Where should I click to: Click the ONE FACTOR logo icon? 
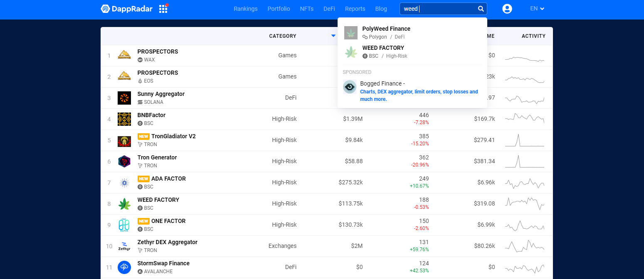(x=124, y=225)
